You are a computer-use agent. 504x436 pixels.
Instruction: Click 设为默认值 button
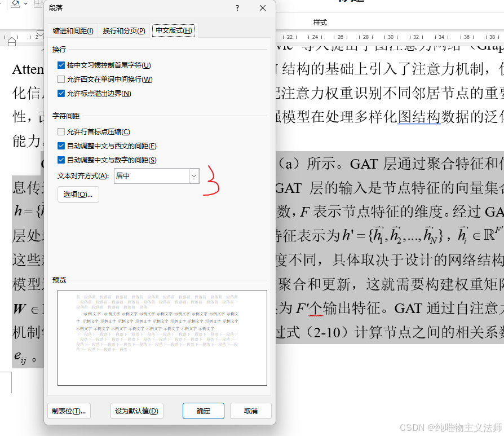click(136, 411)
